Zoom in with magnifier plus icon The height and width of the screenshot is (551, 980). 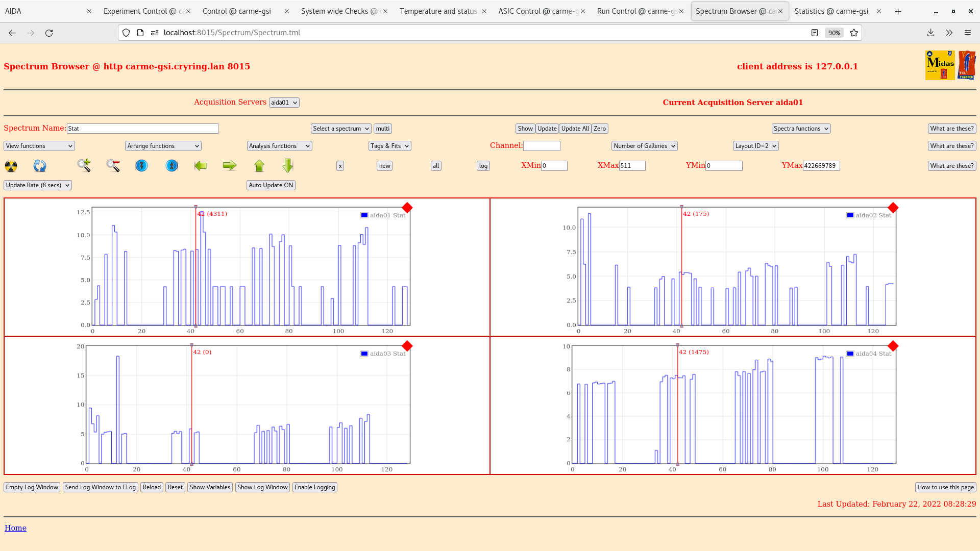[84, 166]
